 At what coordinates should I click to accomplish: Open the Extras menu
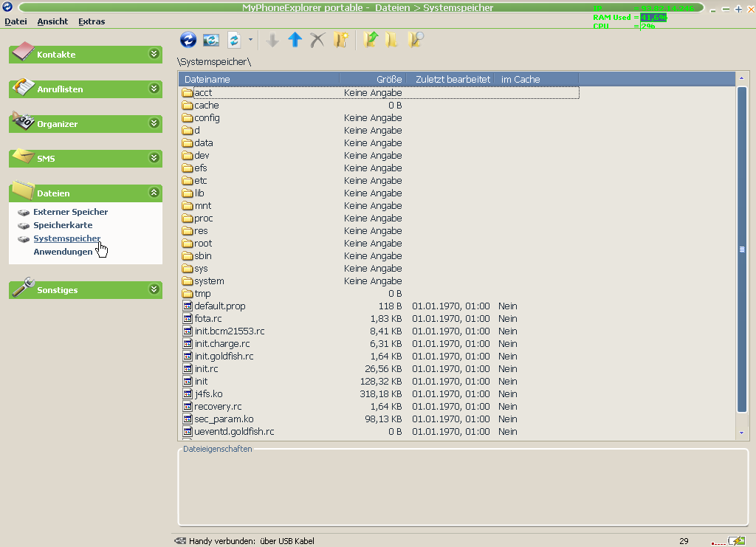click(x=92, y=21)
